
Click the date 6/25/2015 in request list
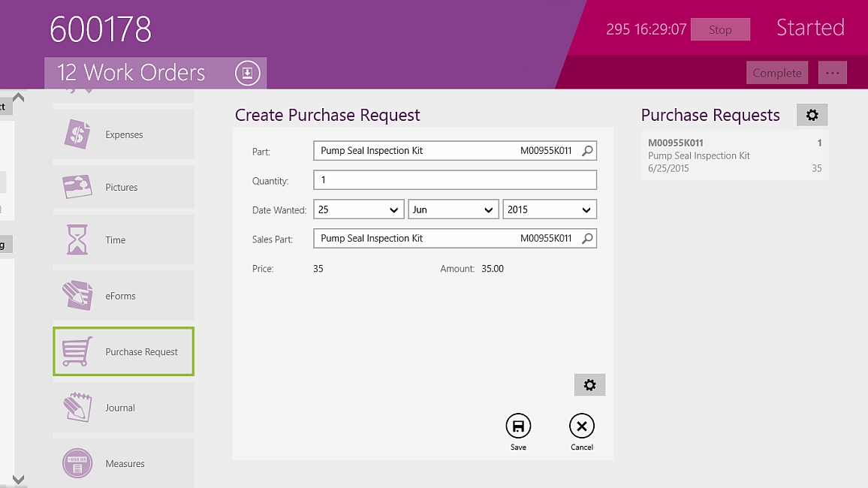click(668, 168)
